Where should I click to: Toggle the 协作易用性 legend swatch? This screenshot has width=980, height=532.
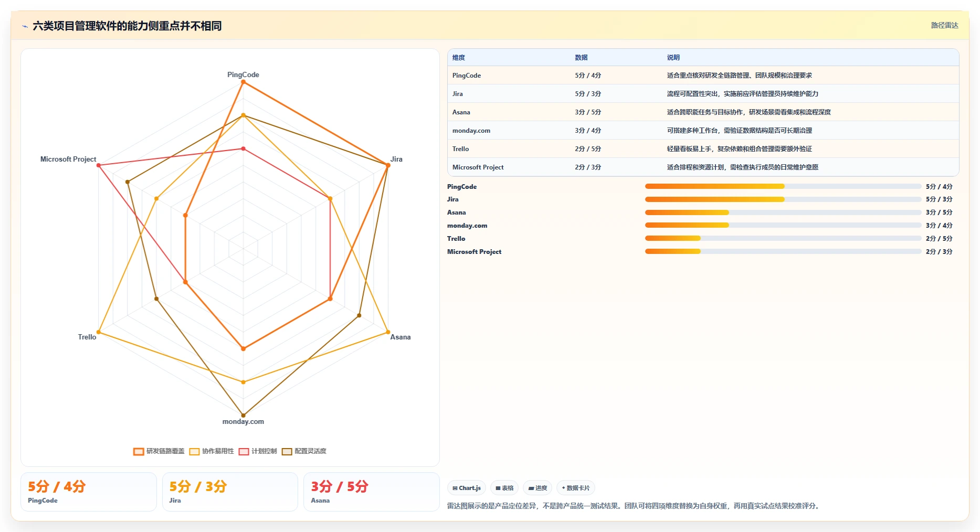click(194, 451)
